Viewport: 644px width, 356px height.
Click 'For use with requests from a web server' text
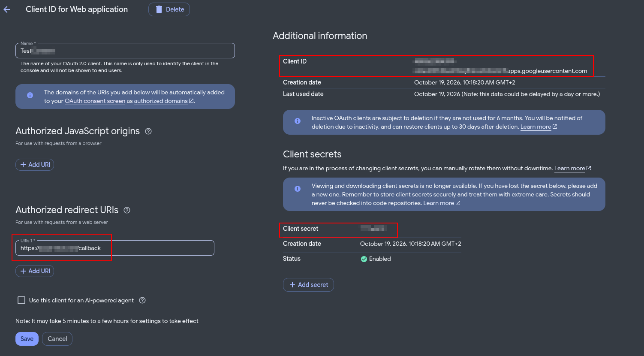[x=62, y=222]
